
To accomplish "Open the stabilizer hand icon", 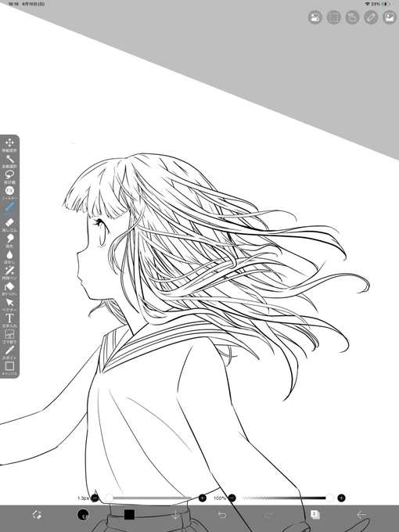I will 352,17.
